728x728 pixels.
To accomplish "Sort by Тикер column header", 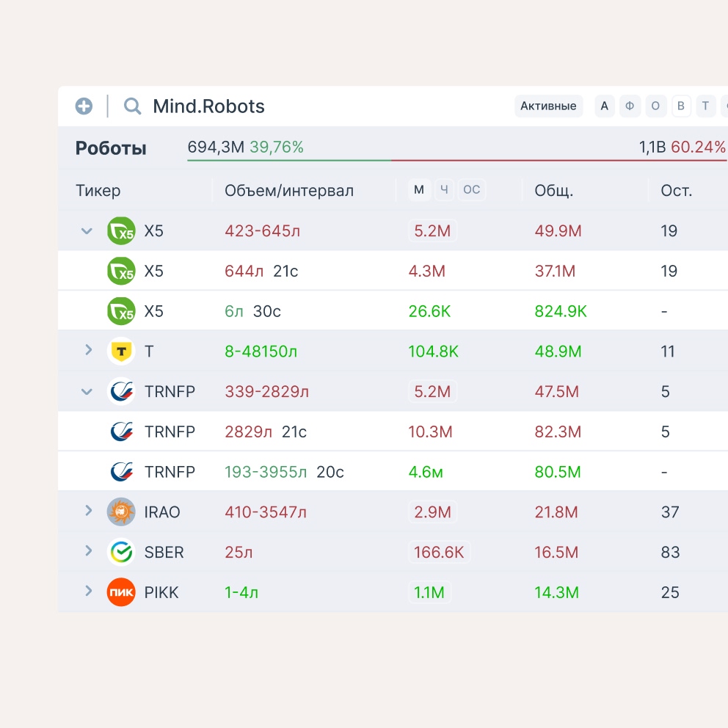I will coord(98,190).
